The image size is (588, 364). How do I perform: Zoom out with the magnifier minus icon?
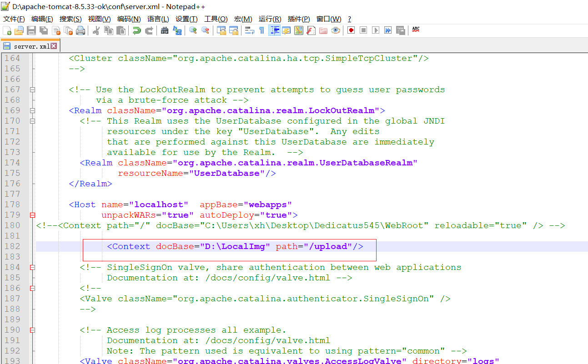[205, 30]
